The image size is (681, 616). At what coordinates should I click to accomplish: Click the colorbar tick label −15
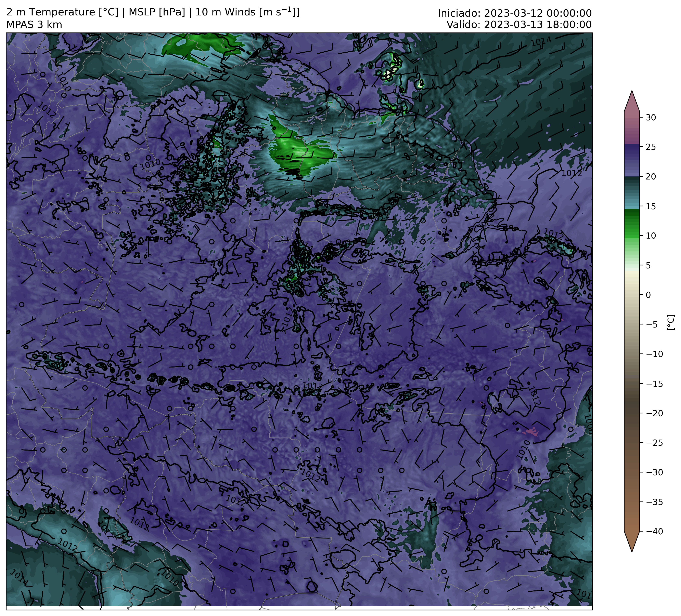pyautogui.click(x=654, y=384)
